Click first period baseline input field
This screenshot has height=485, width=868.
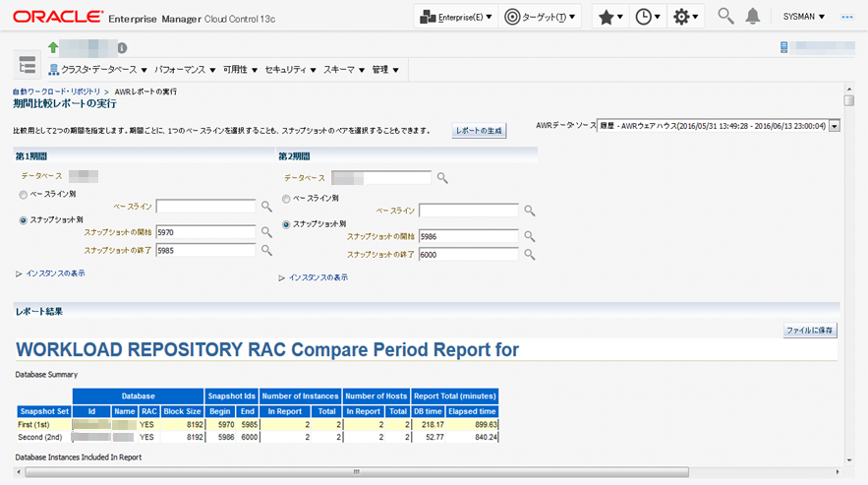pos(205,207)
